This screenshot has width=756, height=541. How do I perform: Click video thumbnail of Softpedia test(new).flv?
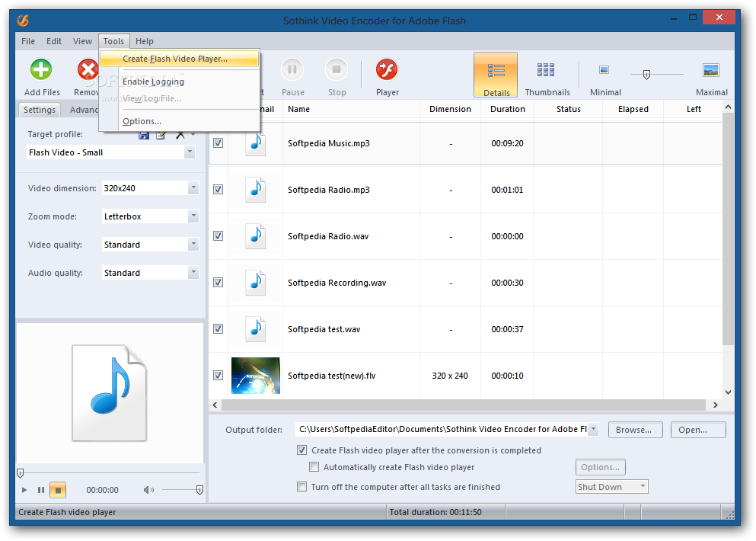tap(256, 376)
